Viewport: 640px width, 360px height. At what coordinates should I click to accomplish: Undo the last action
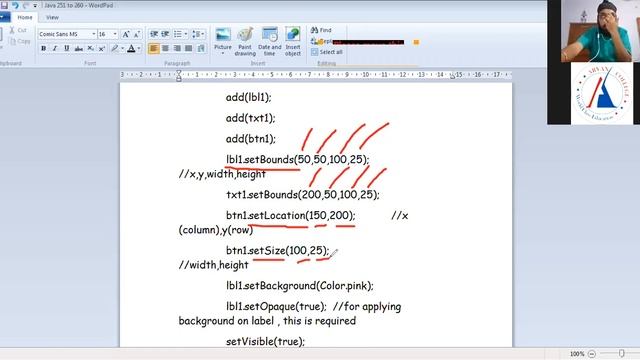coord(15,5)
